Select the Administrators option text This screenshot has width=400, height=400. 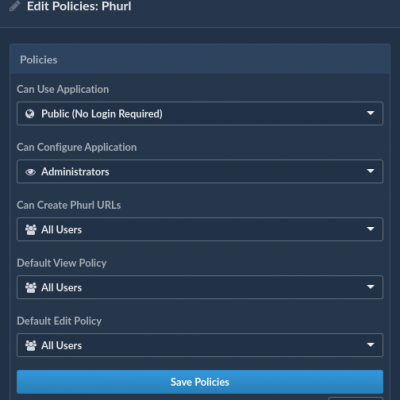pyautogui.click(x=75, y=172)
